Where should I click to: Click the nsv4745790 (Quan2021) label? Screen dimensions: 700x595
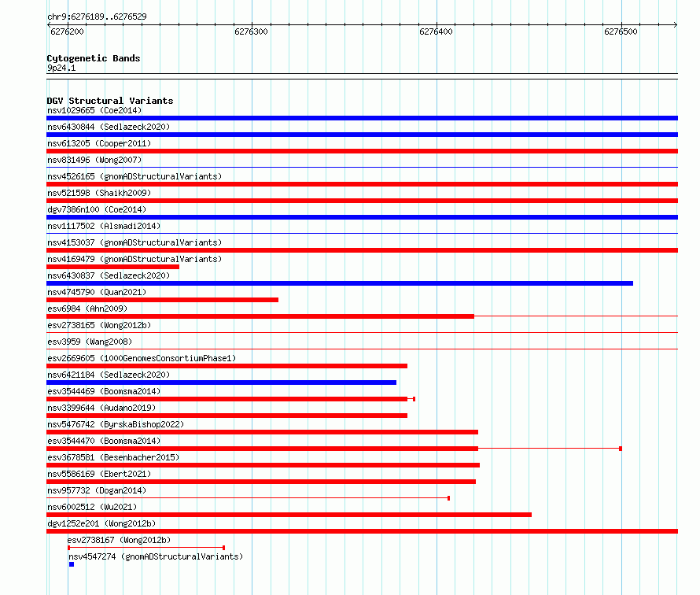(x=97, y=292)
